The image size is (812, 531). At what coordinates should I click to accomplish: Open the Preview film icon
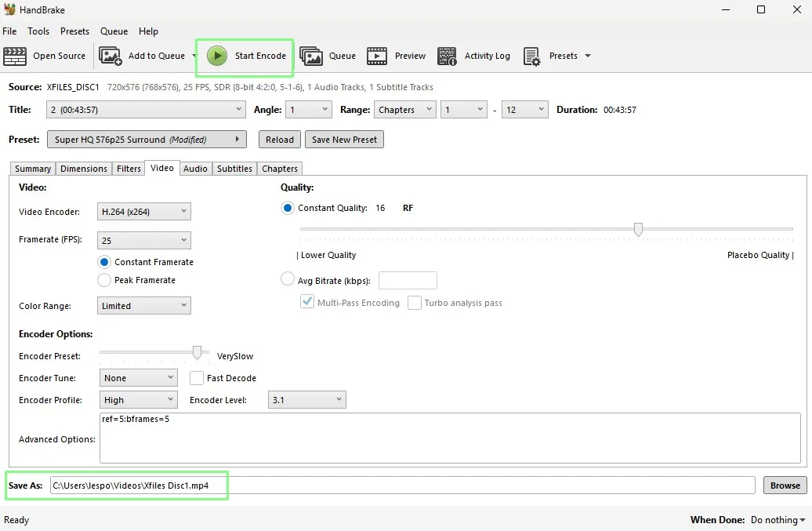[377, 56]
